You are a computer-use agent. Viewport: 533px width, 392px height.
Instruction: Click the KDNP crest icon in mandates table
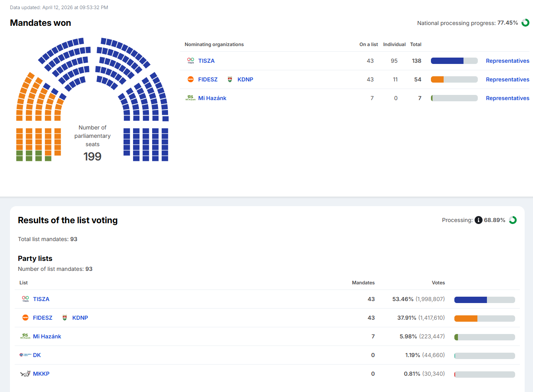[x=230, y=79]
